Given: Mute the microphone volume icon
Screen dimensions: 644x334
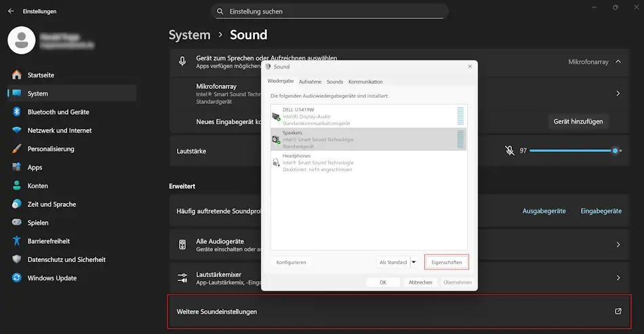Looking at the screenshot, I should pyautogui.click(x=509, y=151).
